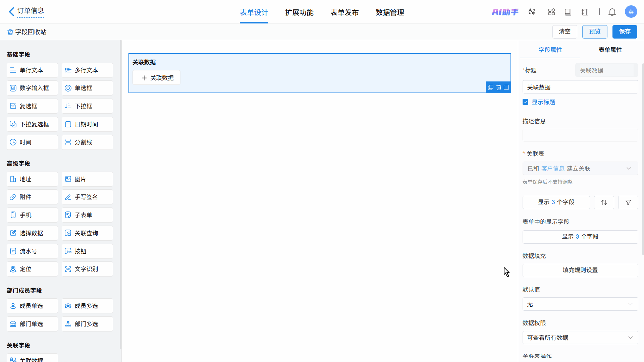Click the notification bell icon
This screenshot has height=362, width=644.
click(x=612, y=12)
